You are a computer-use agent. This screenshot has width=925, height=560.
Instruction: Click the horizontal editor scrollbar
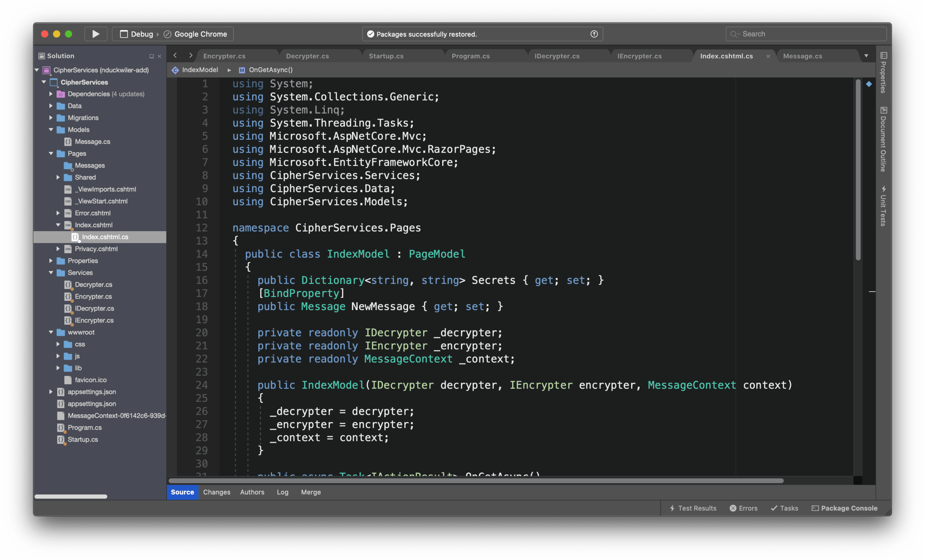(476, 481)
